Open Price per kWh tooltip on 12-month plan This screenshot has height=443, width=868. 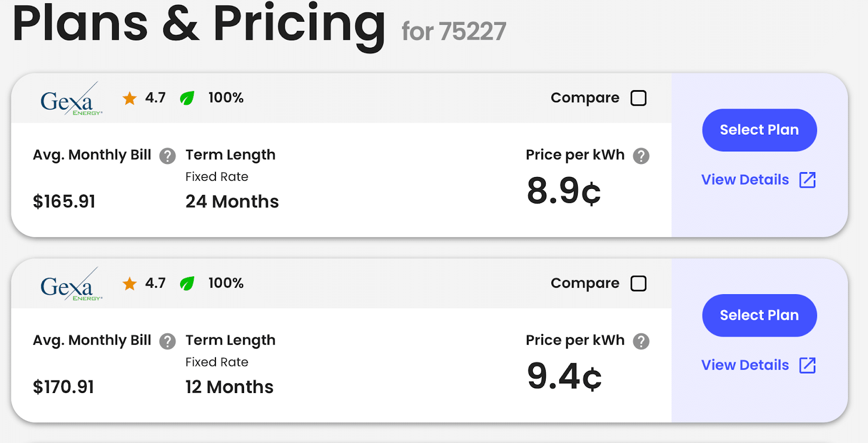[642, 341]
